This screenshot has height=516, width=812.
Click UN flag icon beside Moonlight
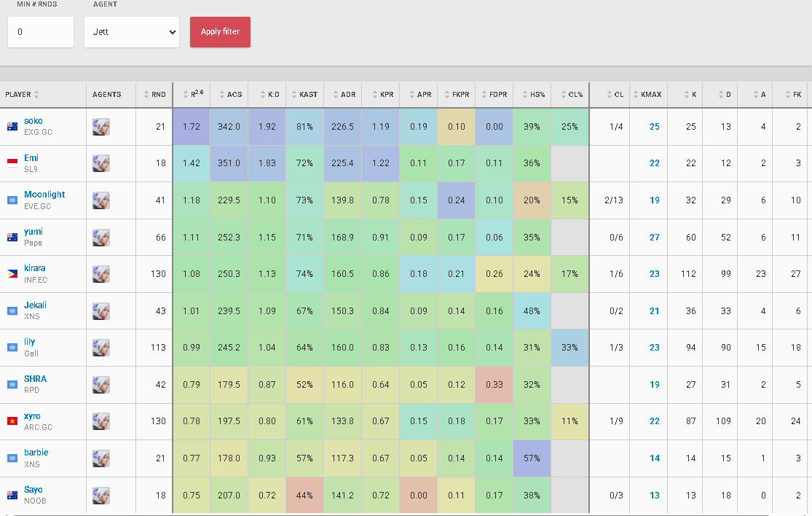pos(12,200)
